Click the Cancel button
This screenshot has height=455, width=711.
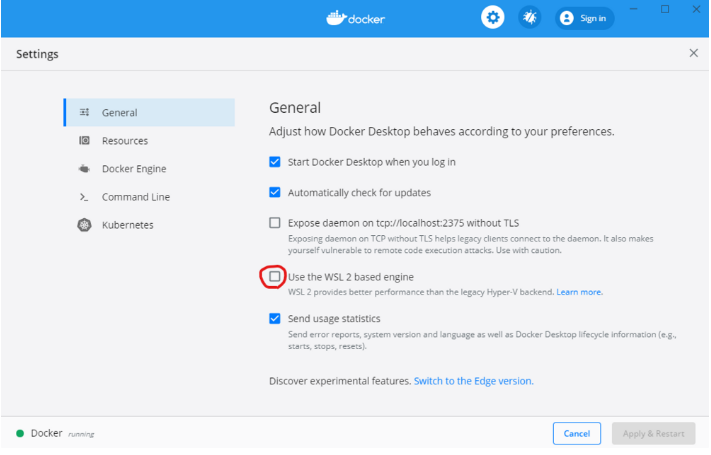point(577,434)
